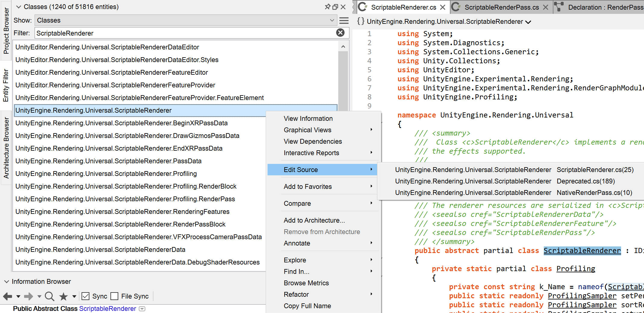Select the Entity Filter side tab
Screen dimensions: 644x313
(6, 85)
